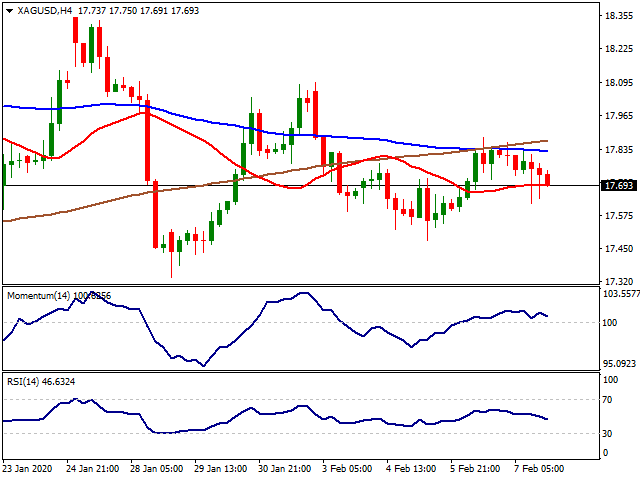Click the Momentum scale value 95.0923

[620, 364]
